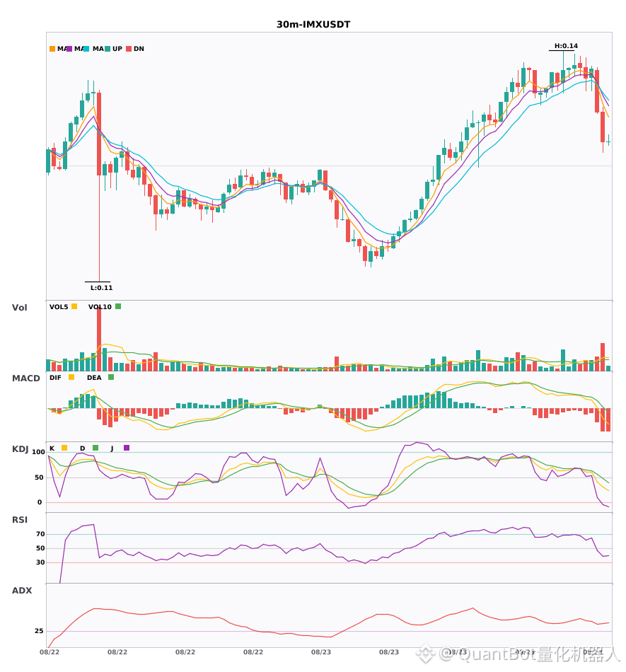Click the UP legend text
The image size is (626, 672).
point(117,49)
